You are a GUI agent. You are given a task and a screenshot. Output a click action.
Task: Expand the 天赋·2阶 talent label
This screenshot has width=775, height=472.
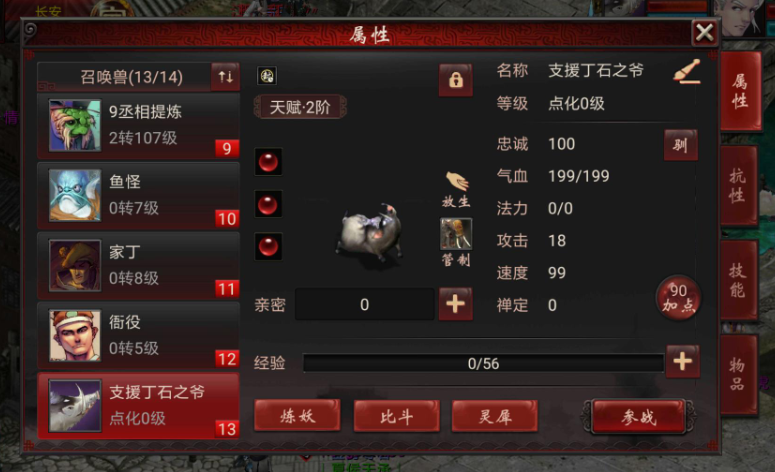pyautogui.click(x=300, y=107)
